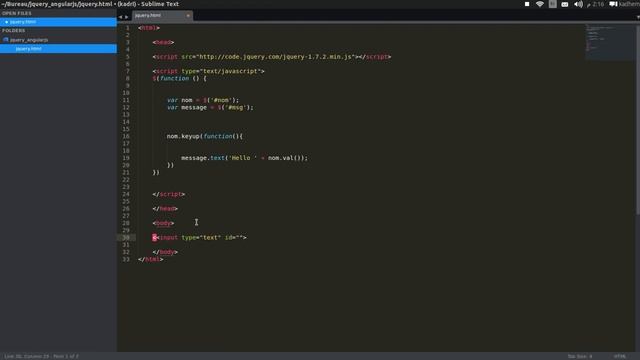Screen dimensions: 640x360
Task: Click line number 30 in gutter
Action: 126,238
